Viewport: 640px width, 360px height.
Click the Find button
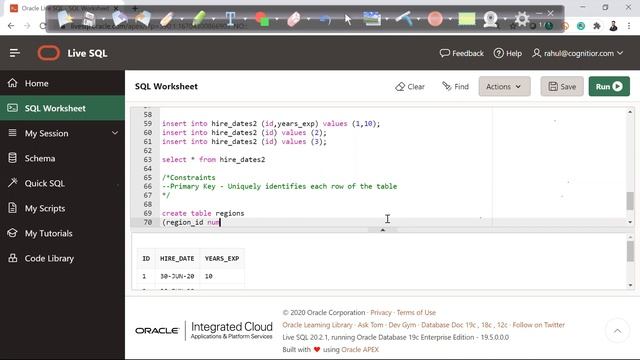(x=455, y=87)
